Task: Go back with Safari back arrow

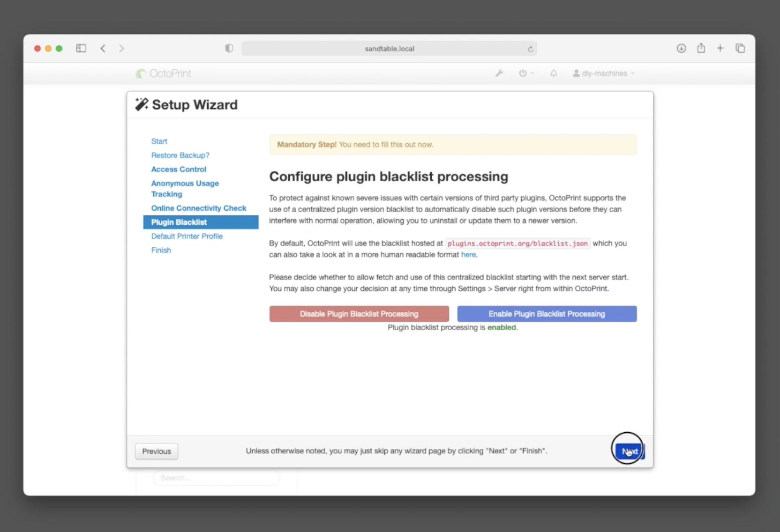Action: [103, 48]
